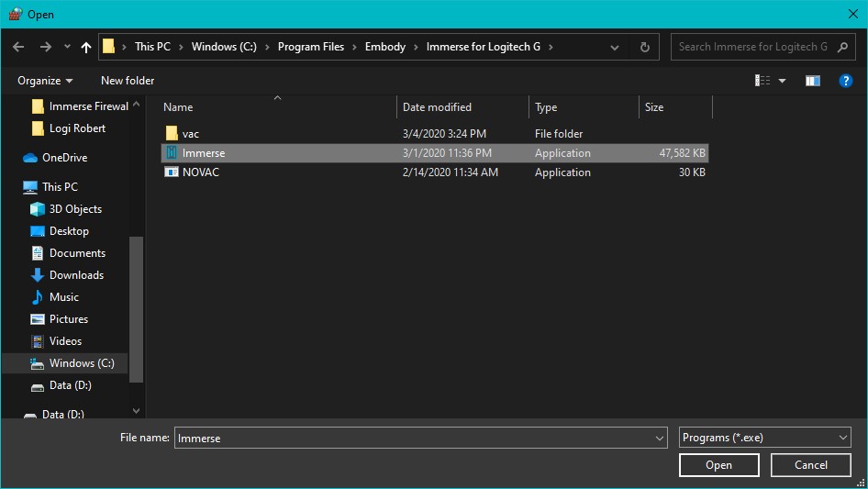Click the forward navigation arrow

(x=45, y=47)
